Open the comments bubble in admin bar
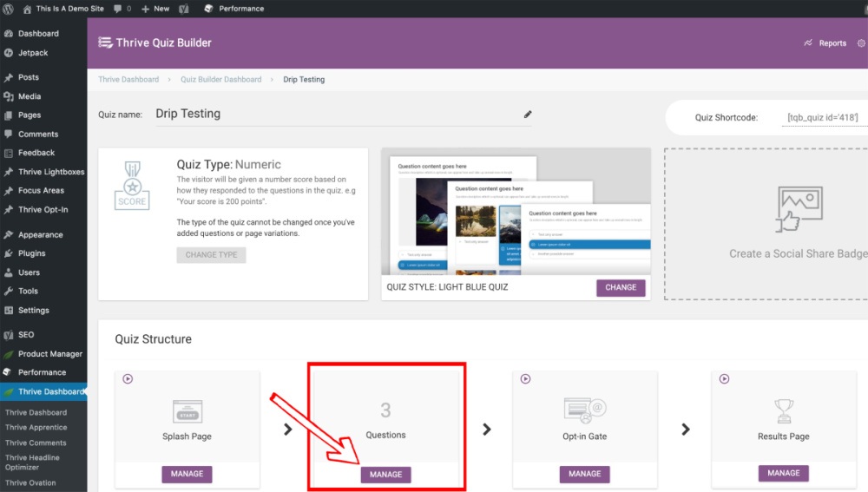 point(122,9)
